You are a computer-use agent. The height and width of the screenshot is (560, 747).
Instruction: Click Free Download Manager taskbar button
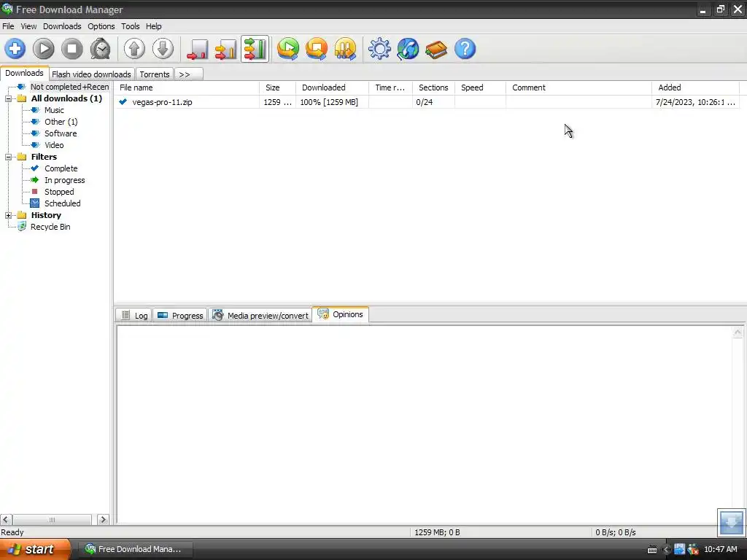click(x=134, y=549)
